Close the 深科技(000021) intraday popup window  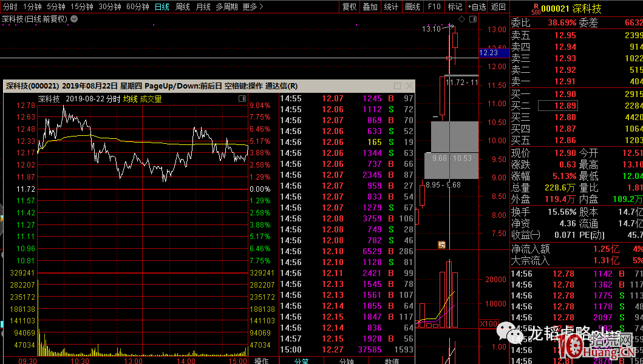click(x=409, y=86)
